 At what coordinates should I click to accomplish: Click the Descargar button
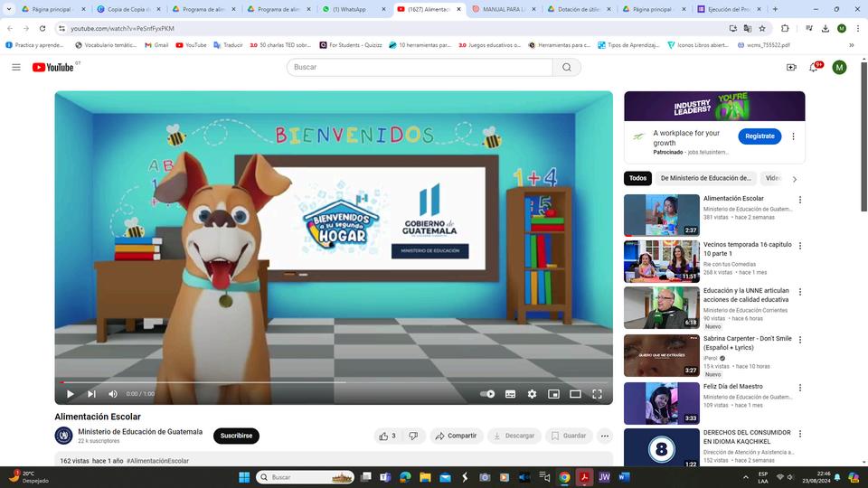(514, 436)
